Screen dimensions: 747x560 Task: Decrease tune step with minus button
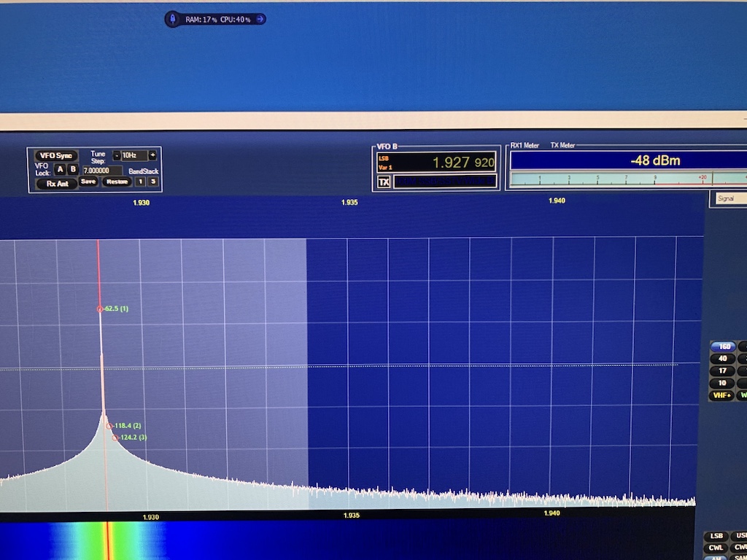(116, 155)
